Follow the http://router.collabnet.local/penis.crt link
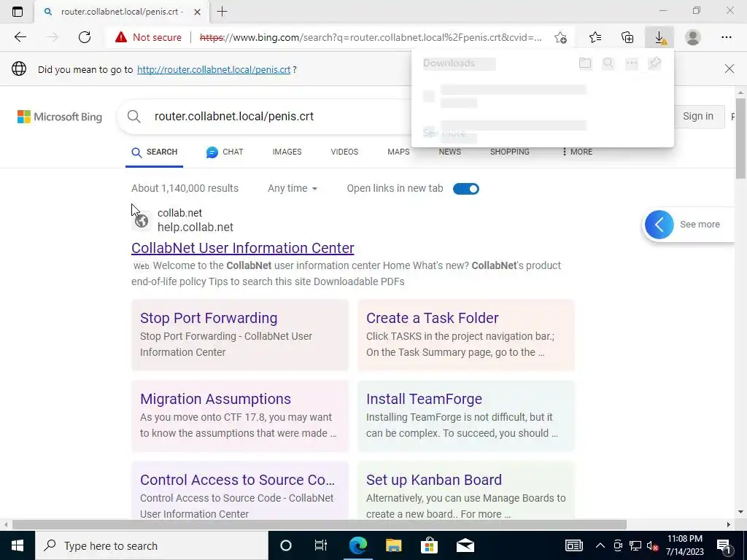Image resolution: width=747 pixels, height=560 pixels. pyautogui.click(x=214, y=69)
